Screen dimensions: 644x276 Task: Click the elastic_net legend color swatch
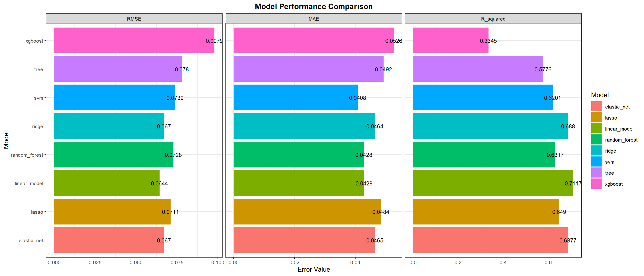(596, 107)
